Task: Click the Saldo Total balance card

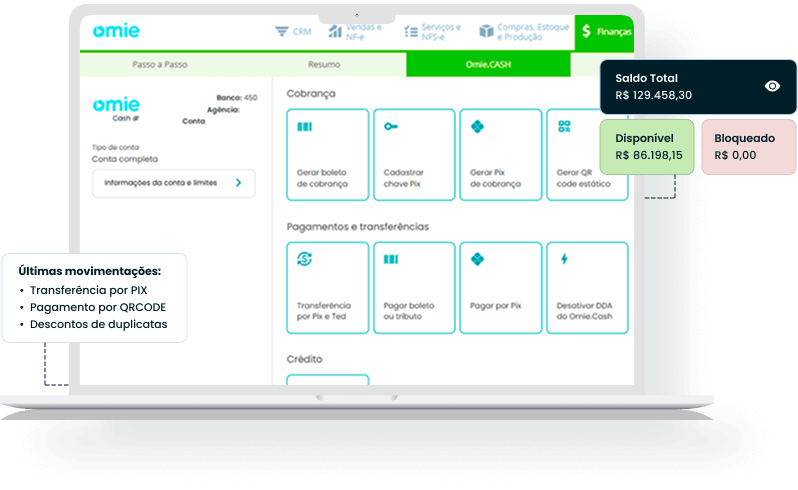Action: point(698,87)
